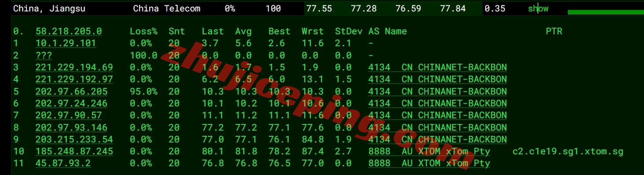Open hop 10 IP 185.248.87.245
The height and width of the screenshot is (175, 644).
tap(74, 151)
